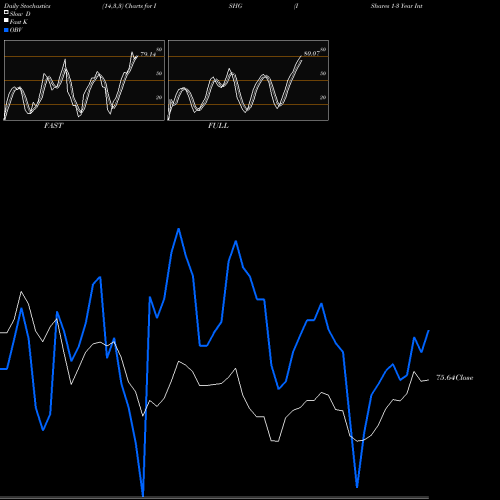Click the Fast K legend label
500x500 pixels.
tap(19, 22)
